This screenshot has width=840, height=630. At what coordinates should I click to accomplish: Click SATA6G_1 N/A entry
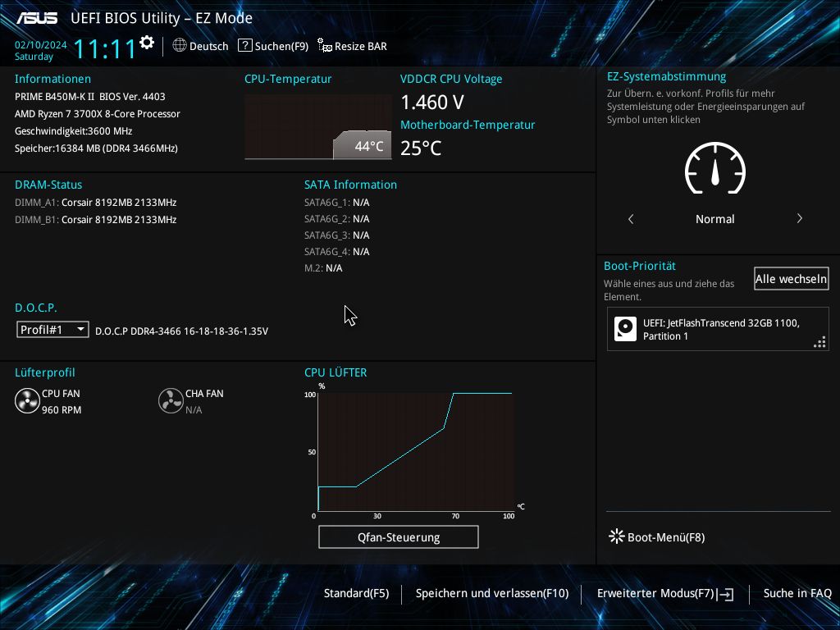(337, 203)
